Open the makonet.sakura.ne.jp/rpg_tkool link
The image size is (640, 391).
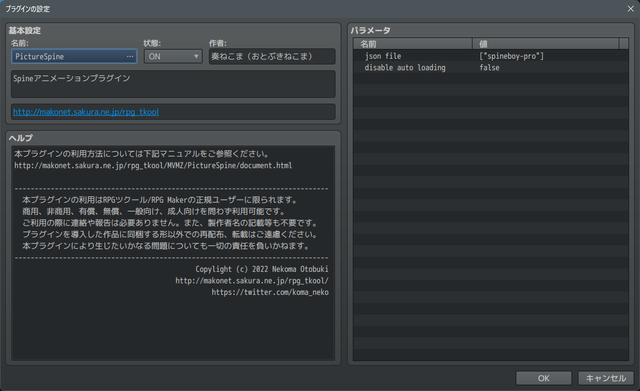86,112
